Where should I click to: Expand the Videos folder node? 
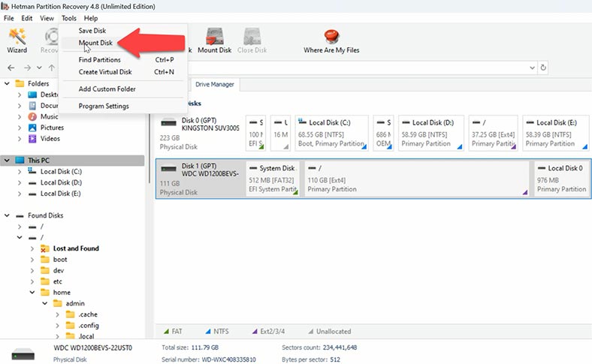pos(20,138)
